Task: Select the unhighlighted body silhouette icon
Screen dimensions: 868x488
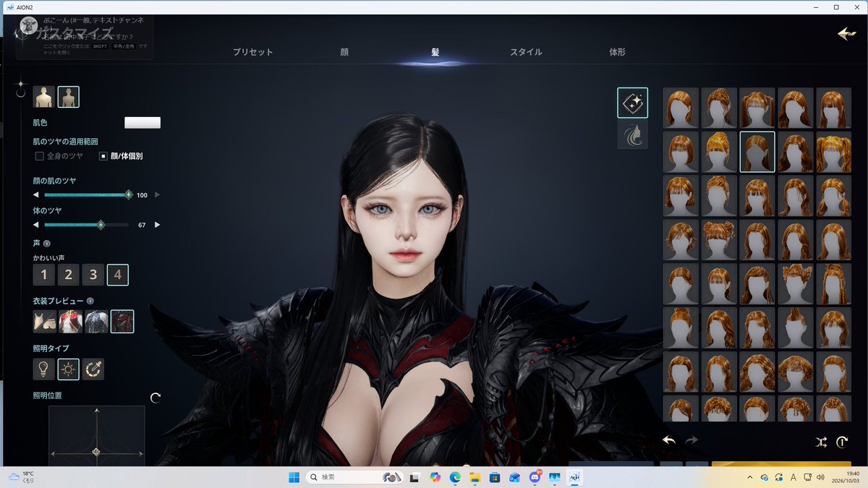Action: tap(44, 97)
